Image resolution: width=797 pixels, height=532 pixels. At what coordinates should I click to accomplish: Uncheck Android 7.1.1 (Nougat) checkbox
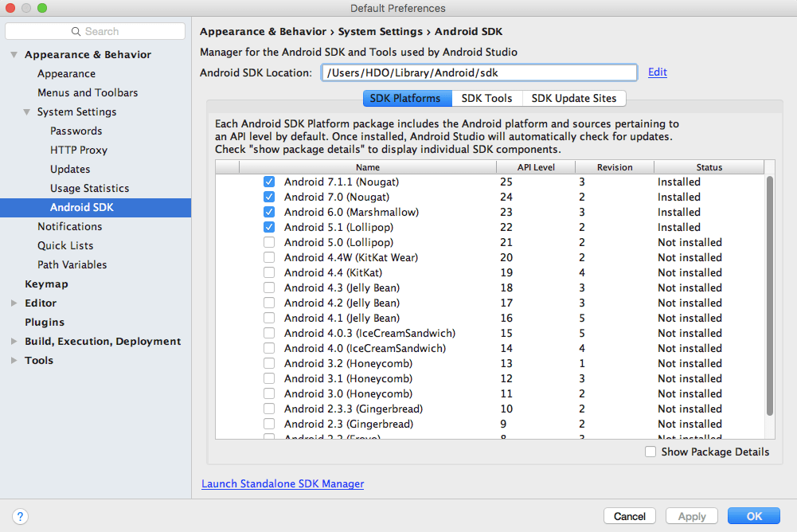click(269, 182)
